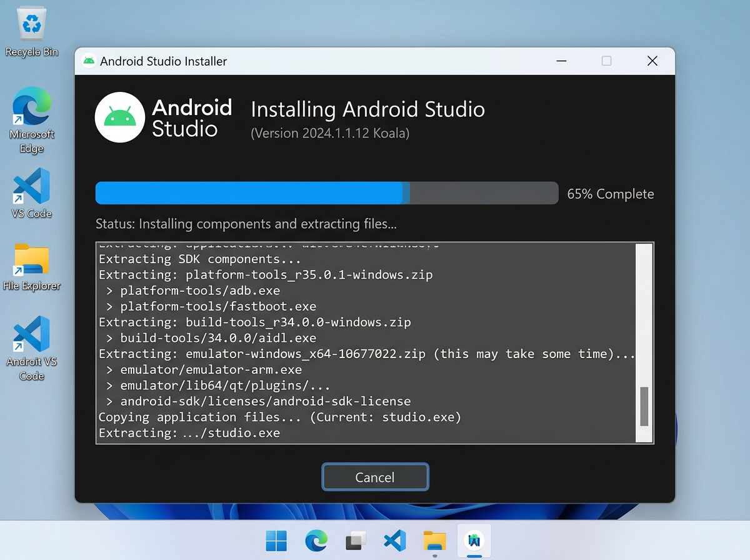Select the 'android-sdk-license' log line

[x=258, y=401]
